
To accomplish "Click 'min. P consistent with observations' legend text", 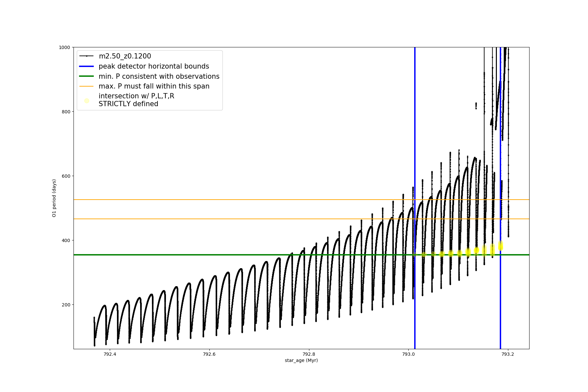I will click(x=159, y=76).
